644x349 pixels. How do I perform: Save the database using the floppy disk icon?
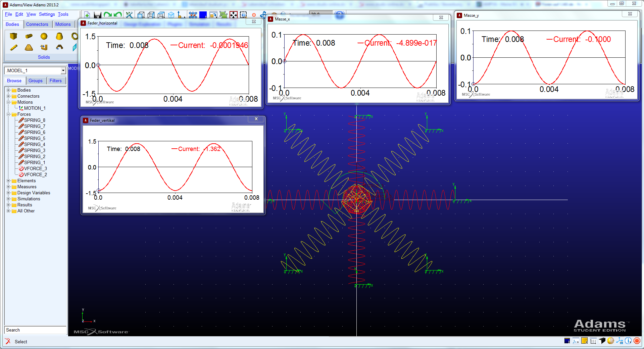coord(97,15)
